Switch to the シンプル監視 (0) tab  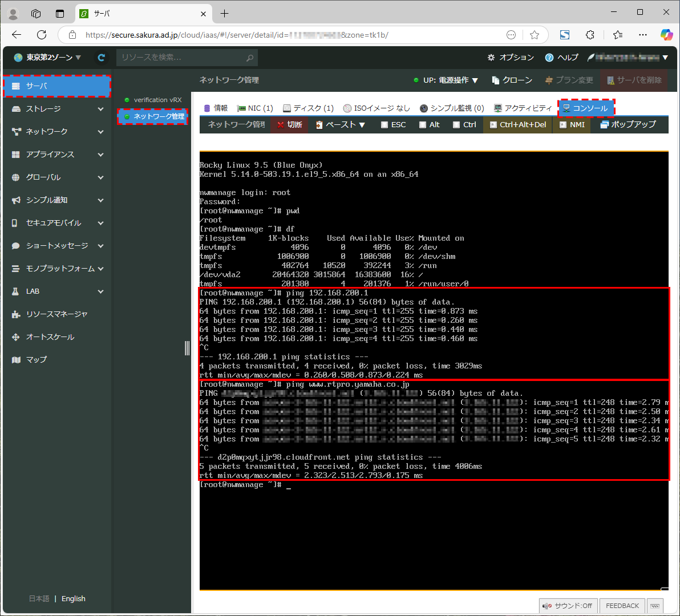(x=452, y=108)
